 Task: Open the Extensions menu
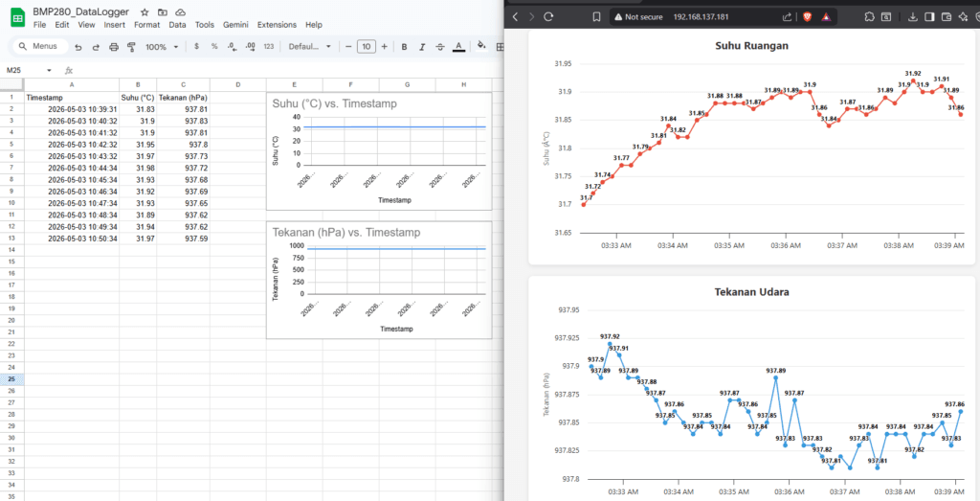coord(277,25)
